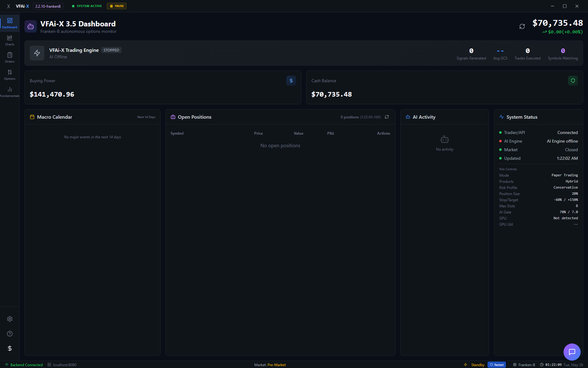Click the AI Engine offline status row
The image size is (588, 368).
pyautogui.click(x=538, y=141)
